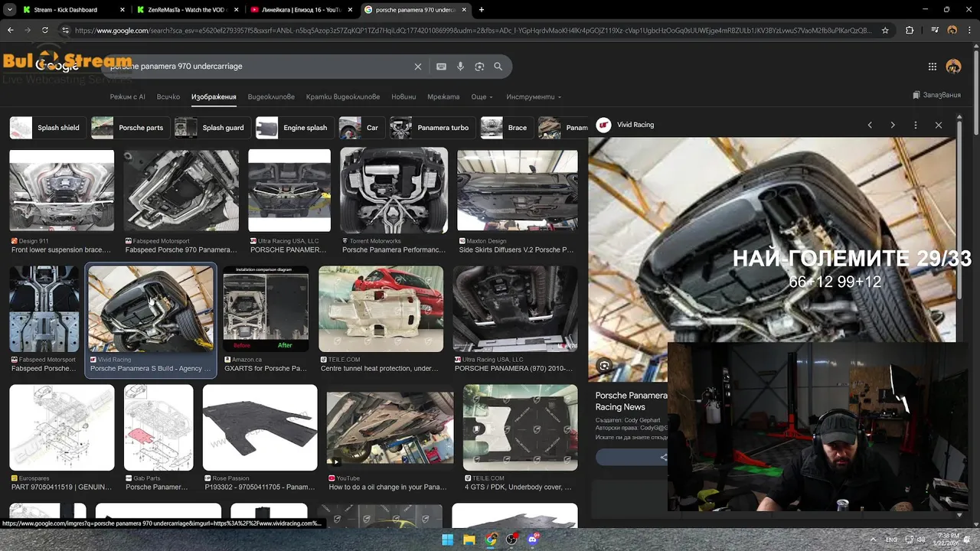Viewport: 980px width, 551px height.
Task: Filter by Panamera turbo chip
Action: (x=432, y=128)
